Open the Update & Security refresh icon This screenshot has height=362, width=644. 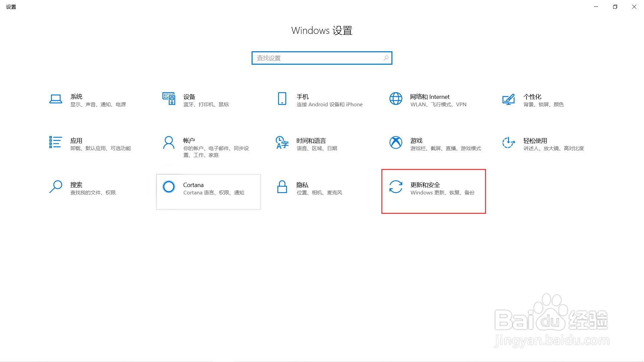click(396, 187)
